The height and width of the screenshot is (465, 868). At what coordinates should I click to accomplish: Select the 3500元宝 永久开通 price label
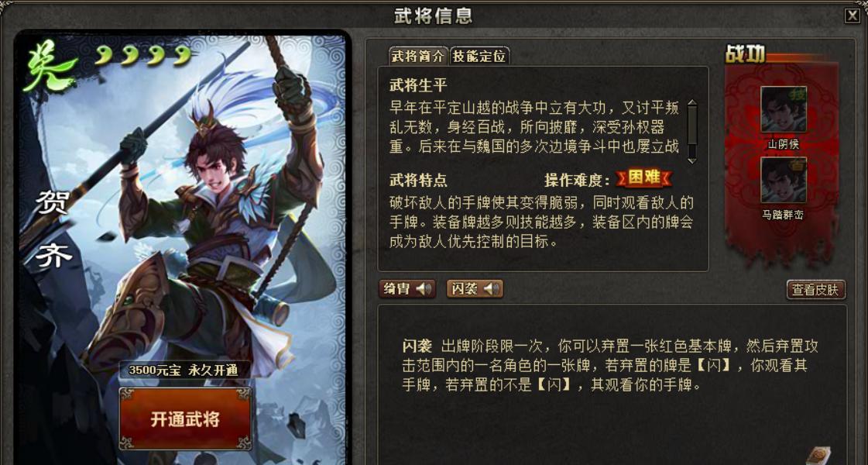click(184, 370)
